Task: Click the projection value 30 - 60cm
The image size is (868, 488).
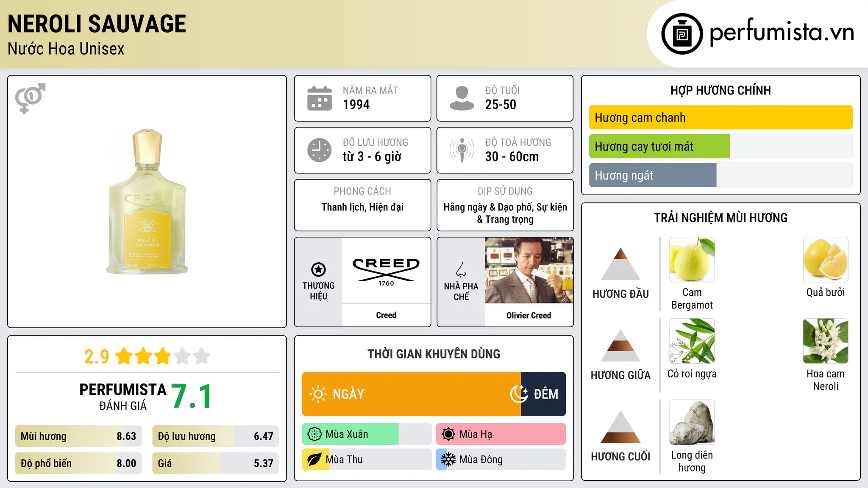Action: tap(512, 157)
